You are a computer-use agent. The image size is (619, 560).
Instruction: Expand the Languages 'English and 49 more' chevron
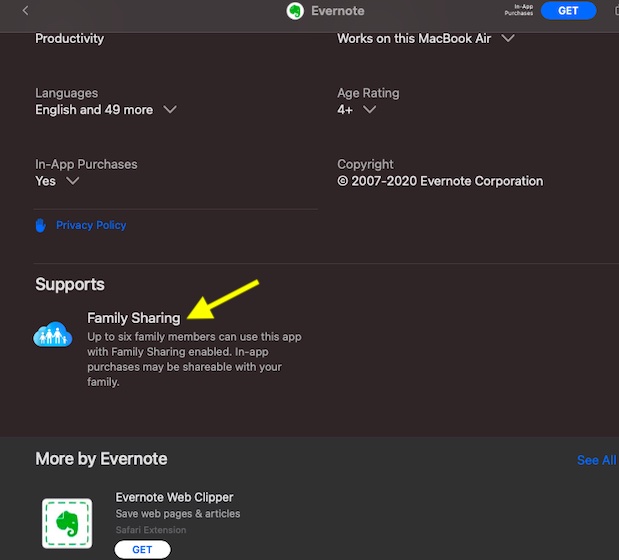[170, 109]
